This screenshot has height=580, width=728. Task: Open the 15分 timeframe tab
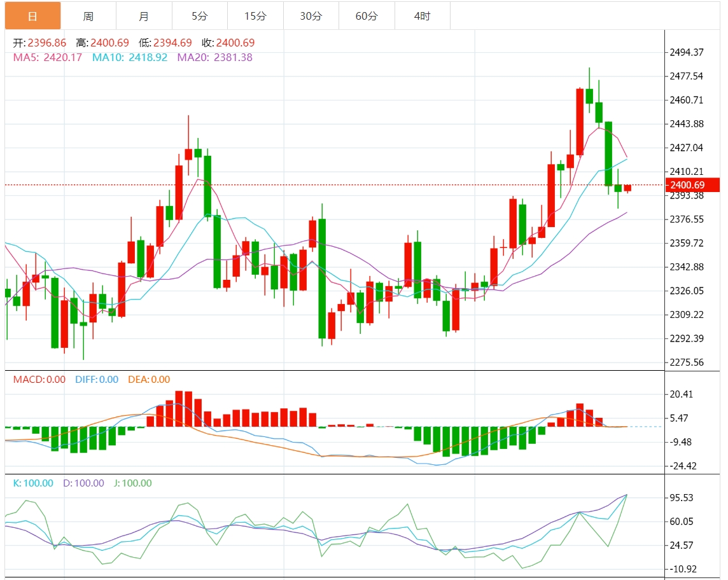pos(255,17)
